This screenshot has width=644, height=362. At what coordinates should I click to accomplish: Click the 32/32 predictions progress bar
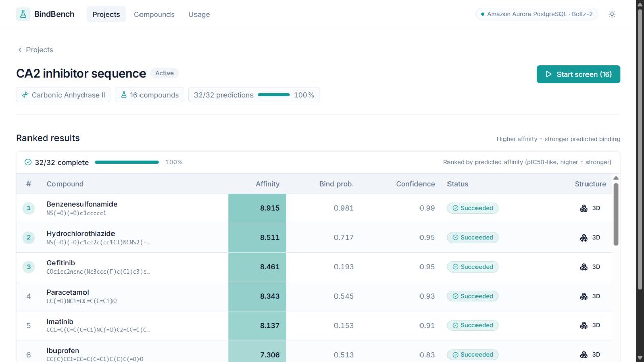click(273, 95)
